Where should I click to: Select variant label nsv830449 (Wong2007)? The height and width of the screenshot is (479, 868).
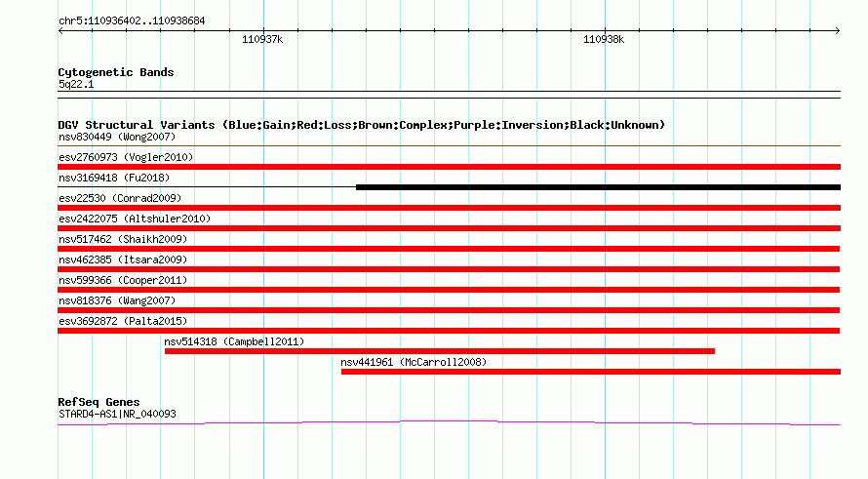[x=117, y=137]
